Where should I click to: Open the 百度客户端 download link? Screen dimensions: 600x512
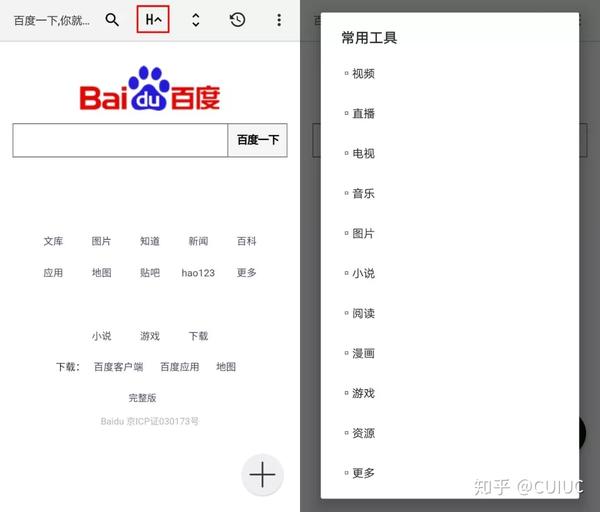(119, 367)
